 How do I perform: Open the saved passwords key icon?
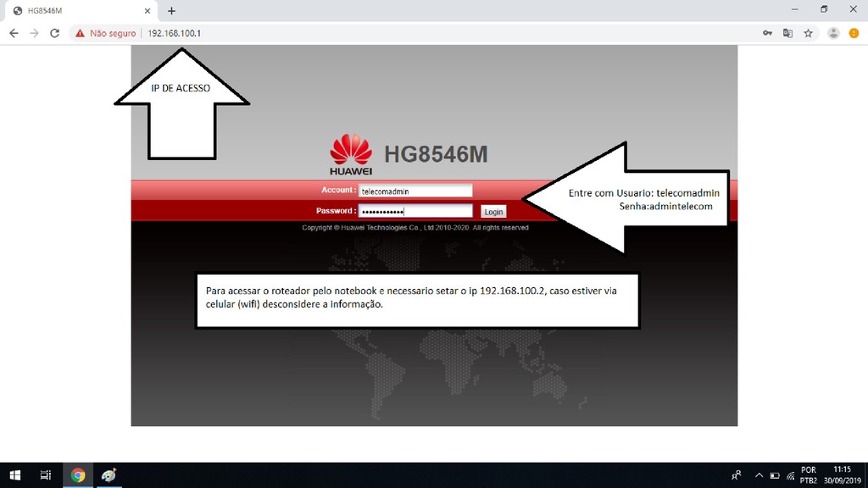pos(767,33)
